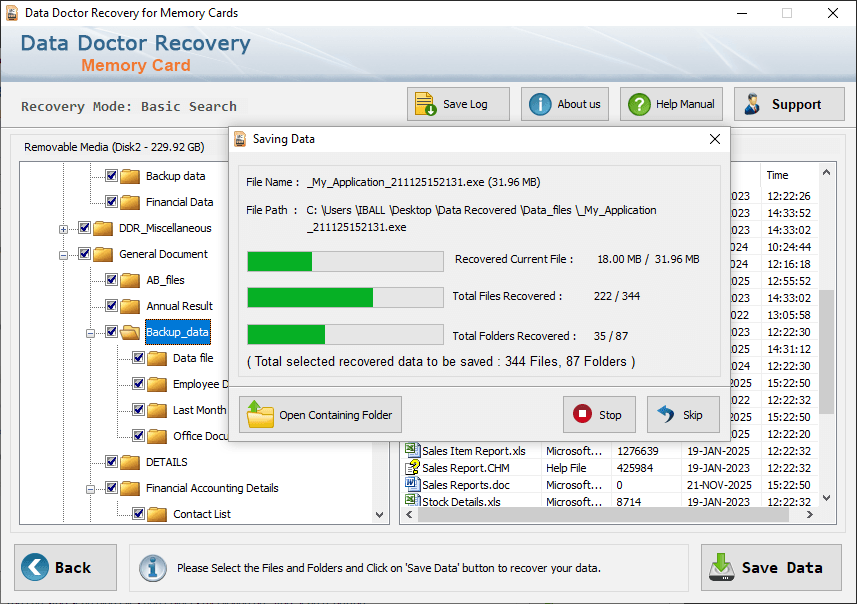Screen dimensions: 857x604
Task: Select the Sales Item Report.xls file name
Action: coord(474,451)
